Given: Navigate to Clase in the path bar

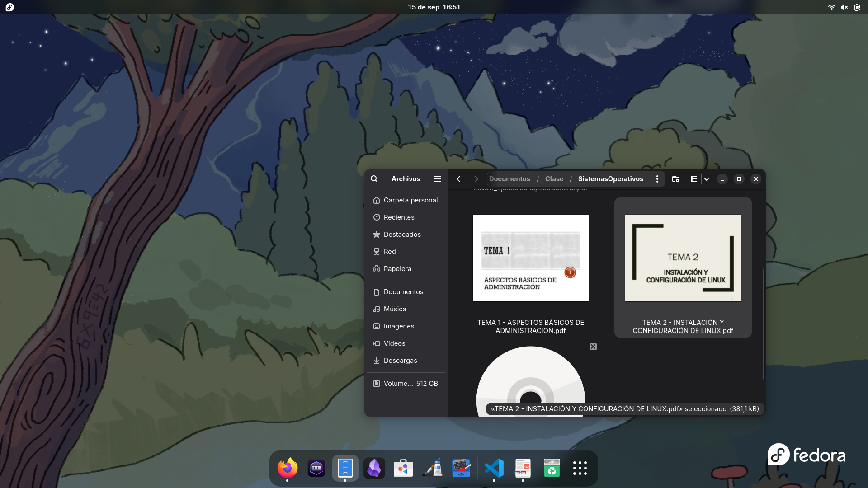Looking at the screenshot, I should [554, 179].
